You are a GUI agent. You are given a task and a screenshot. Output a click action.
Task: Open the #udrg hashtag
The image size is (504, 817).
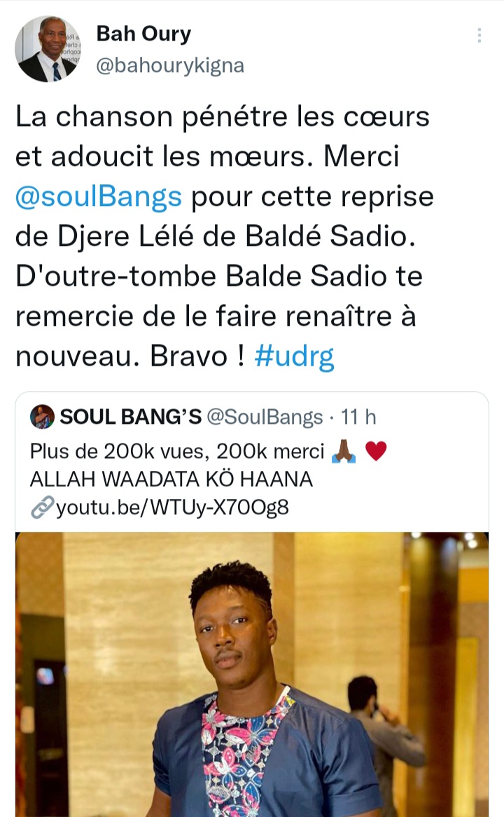[294, 357]
